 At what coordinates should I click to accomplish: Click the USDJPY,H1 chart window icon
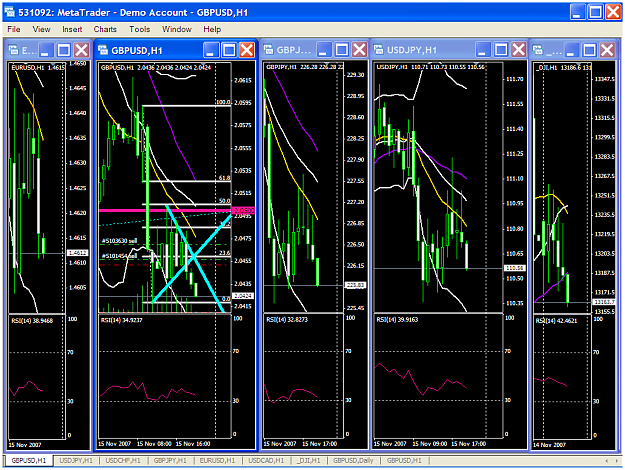(x=378, y=49)
